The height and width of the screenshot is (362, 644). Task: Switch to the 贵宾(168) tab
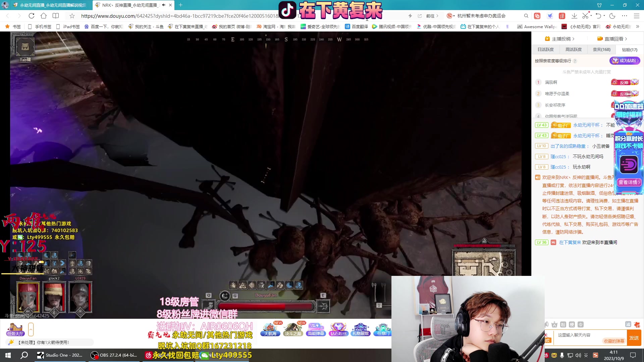click(x=602, y=50)
